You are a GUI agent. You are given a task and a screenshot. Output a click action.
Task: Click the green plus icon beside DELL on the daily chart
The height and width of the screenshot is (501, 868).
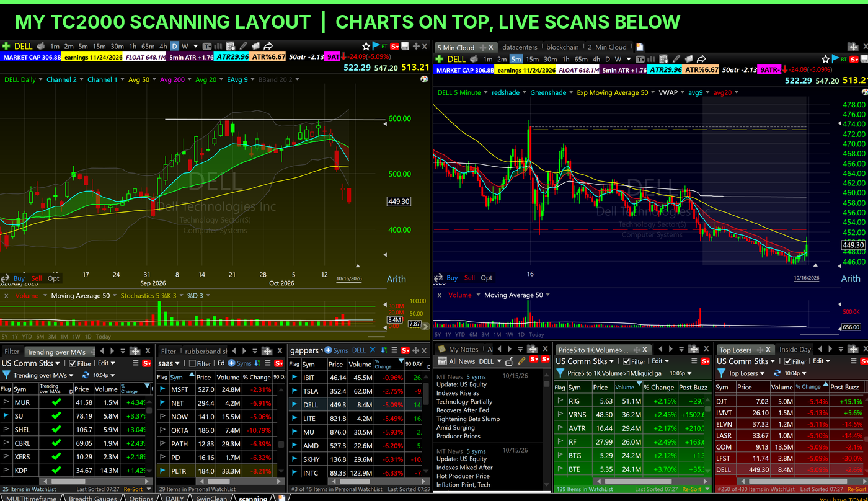pyautogui.click(x=6, y=46)
